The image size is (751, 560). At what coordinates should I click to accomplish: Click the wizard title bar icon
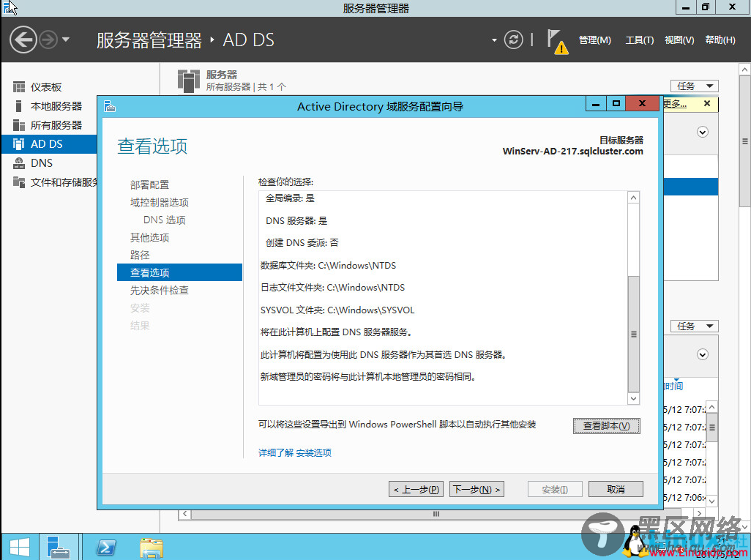point(110,106)
